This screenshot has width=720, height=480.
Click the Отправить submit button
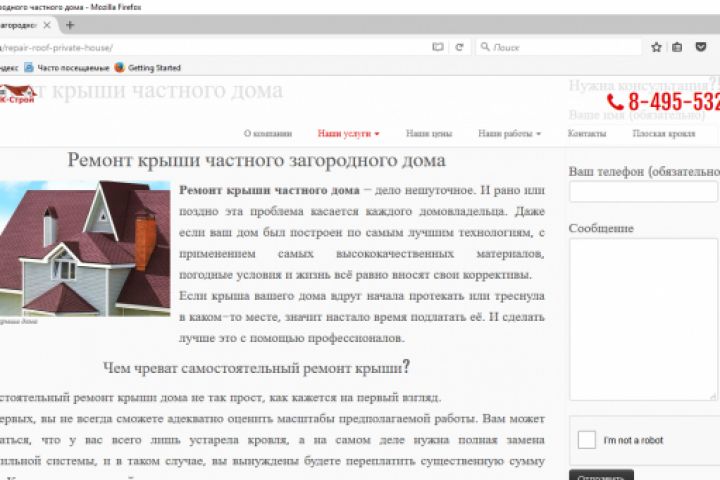click(x=601, y=475)
